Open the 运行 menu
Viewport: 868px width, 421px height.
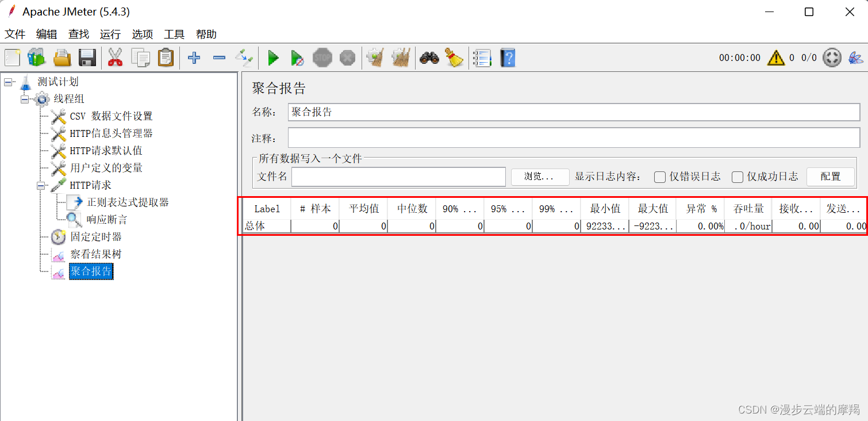tap(110, 35)
